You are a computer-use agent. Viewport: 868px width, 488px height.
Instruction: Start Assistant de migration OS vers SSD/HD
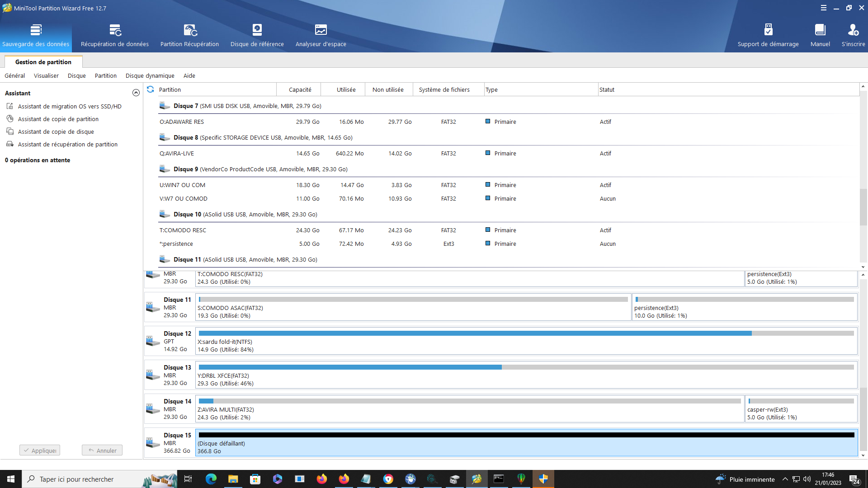pos(70,106)
